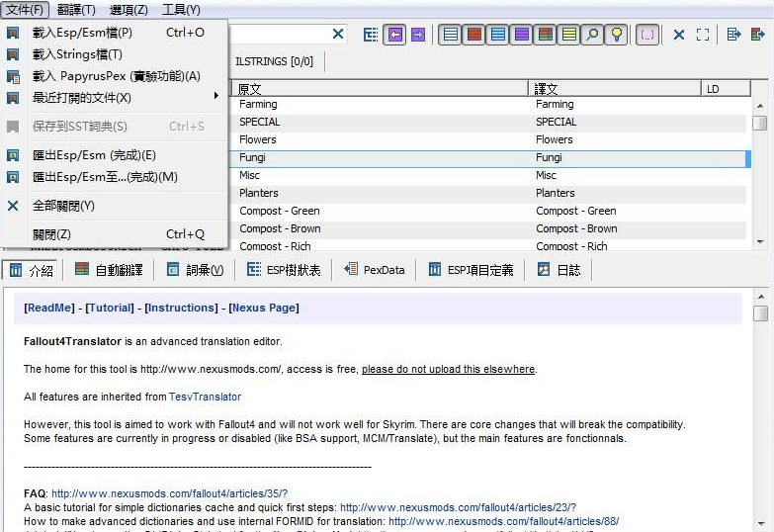Image resolution: width=774 pixels, height=532 pixels.
Task: Switch to the ILSTRINGS [0/0] tab
Action: 275,61
